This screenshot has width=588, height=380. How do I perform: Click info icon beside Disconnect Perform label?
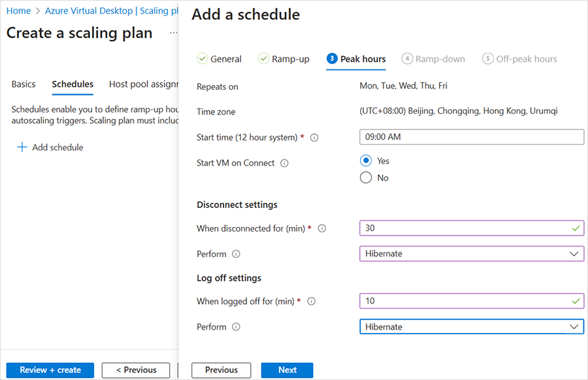236,254
